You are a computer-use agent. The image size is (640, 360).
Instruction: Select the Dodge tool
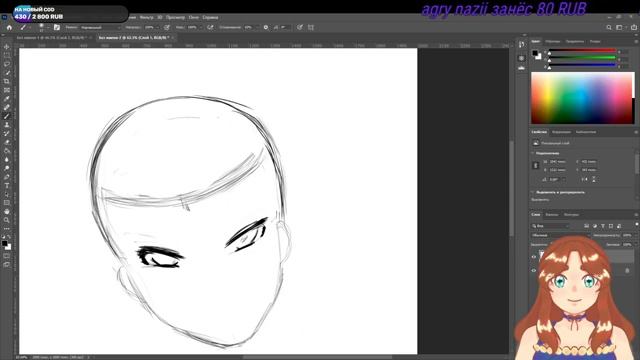pos(7,168)
